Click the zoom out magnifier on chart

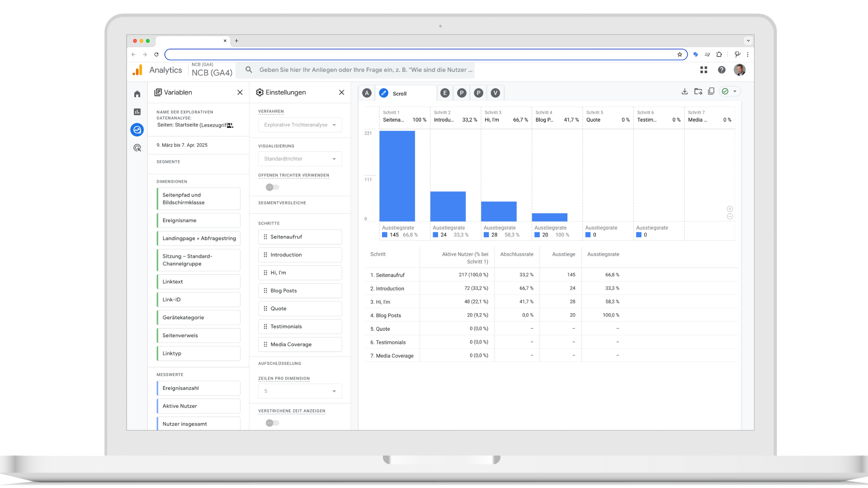[x=730, y=217]
